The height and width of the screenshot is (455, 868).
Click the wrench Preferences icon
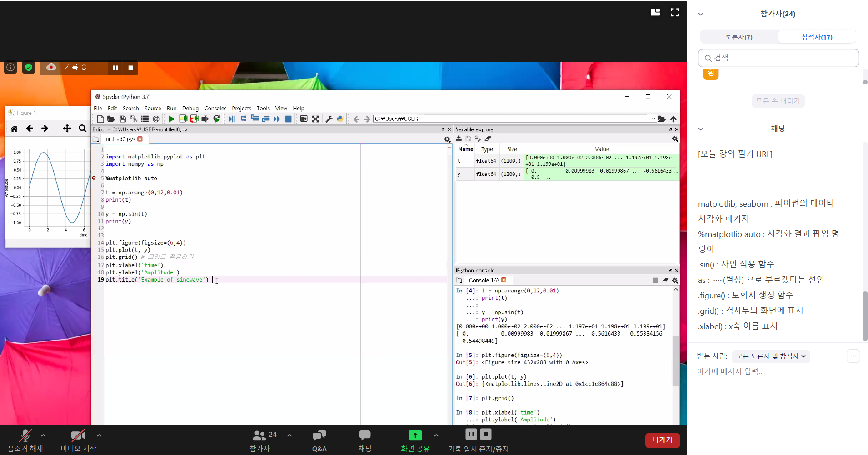coord(329,119)
